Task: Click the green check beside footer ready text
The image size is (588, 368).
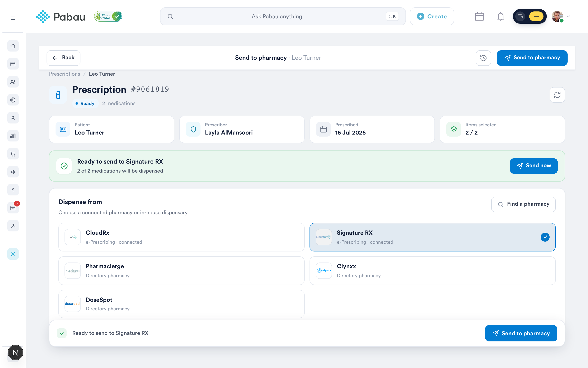Action: click(62, 333)
